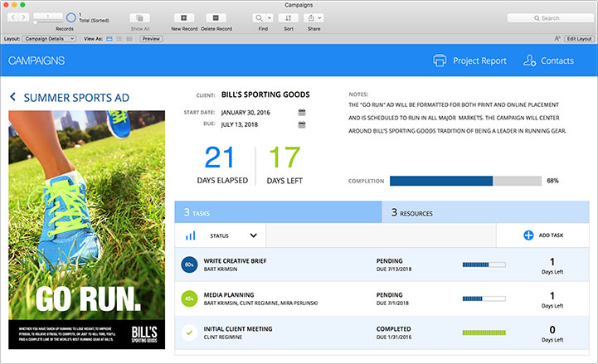This screenshot has height=364, width=598.
Task: Open the due date calendar picker
Action: pos(302,124)
